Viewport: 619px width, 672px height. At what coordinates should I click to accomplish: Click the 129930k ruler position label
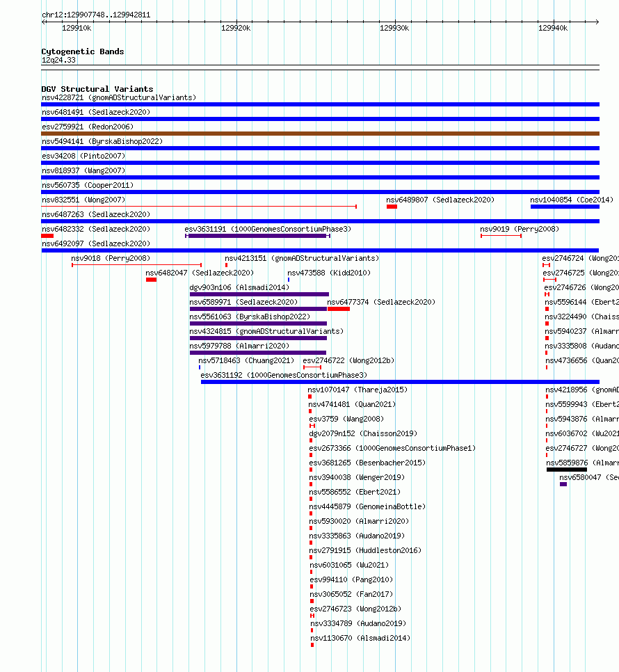[394, 28]
